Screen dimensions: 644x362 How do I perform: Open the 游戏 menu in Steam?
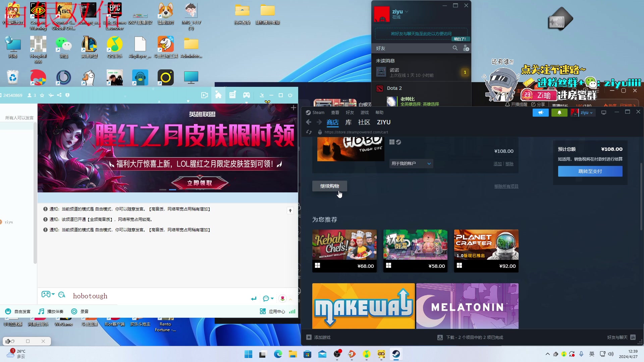pos(365,113)
